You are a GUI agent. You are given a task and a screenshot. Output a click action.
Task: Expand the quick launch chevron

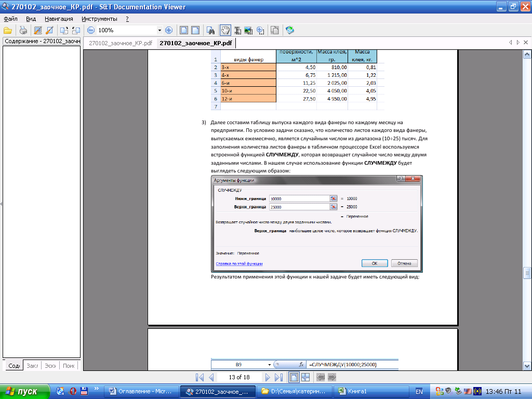[x=96, y=389]
